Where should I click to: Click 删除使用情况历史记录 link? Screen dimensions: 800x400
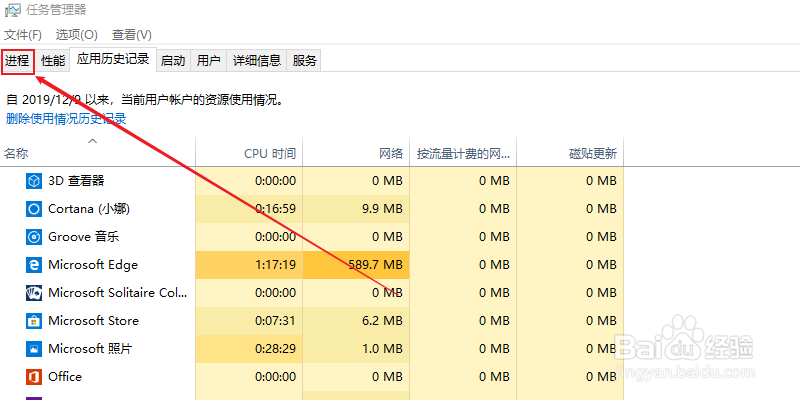tap(66, 119)
